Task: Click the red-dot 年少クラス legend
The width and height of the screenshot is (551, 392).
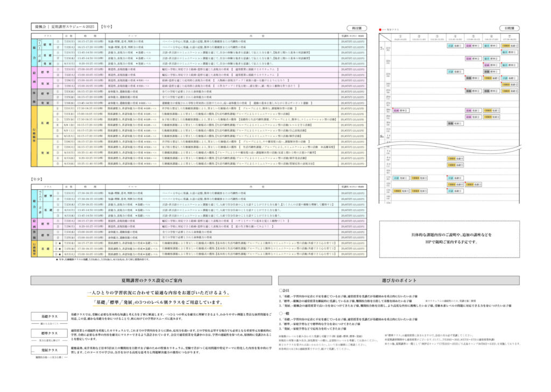Action: 389,30
